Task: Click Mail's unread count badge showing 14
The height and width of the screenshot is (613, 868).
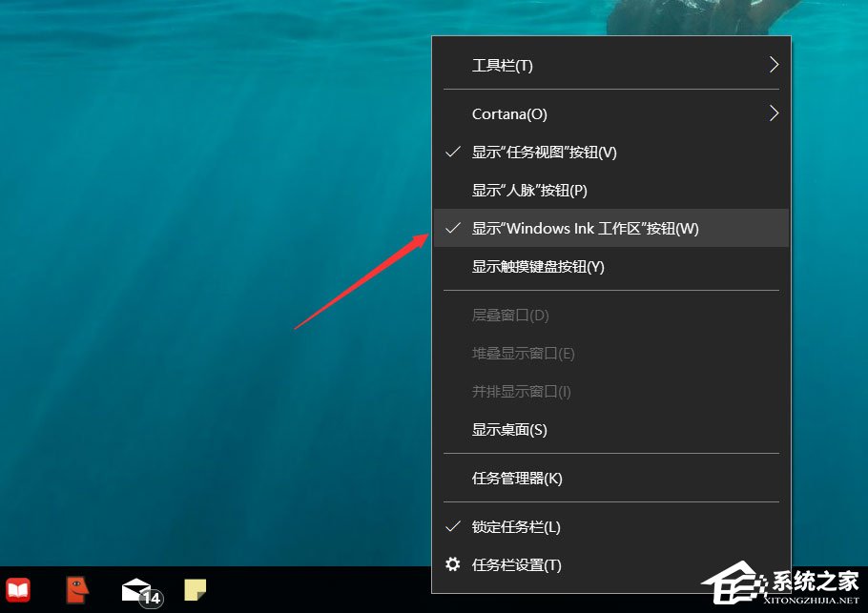Action: 149,600
